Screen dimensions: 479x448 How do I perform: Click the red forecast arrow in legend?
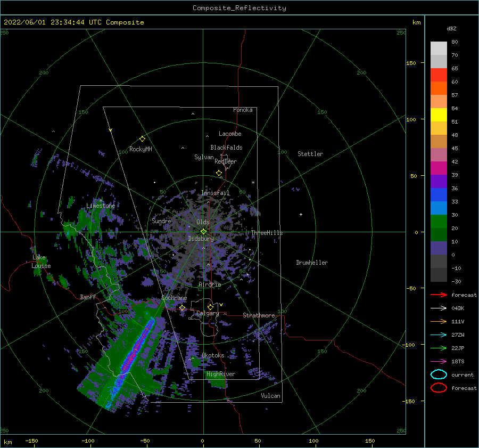[439, 295]
